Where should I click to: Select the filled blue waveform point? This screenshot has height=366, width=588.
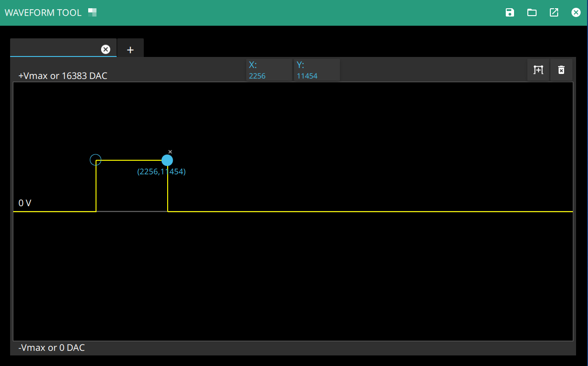[167, 160]
